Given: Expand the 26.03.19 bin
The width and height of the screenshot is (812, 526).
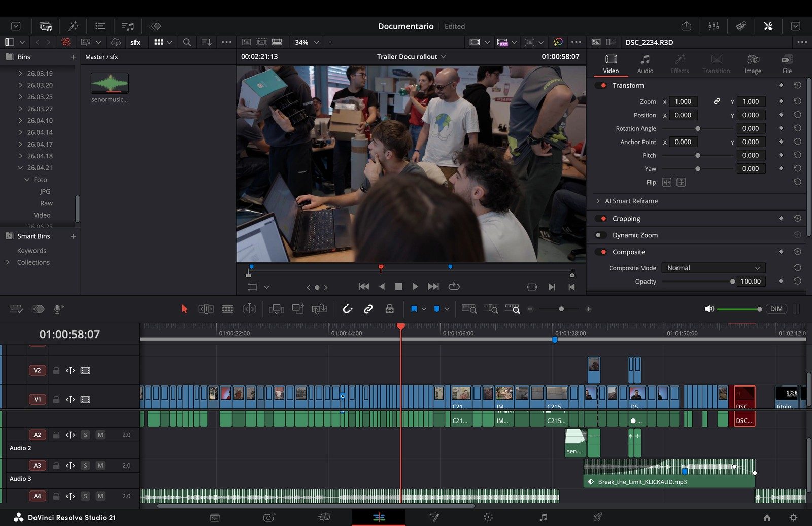Looking at the screenshot, I should click(20, 74).
